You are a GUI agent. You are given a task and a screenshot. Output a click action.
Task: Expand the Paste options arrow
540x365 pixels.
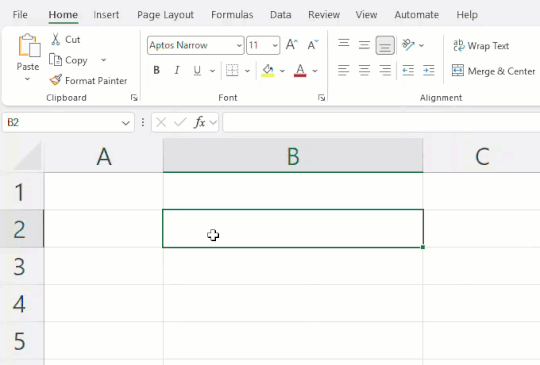(x=28, y=80)
